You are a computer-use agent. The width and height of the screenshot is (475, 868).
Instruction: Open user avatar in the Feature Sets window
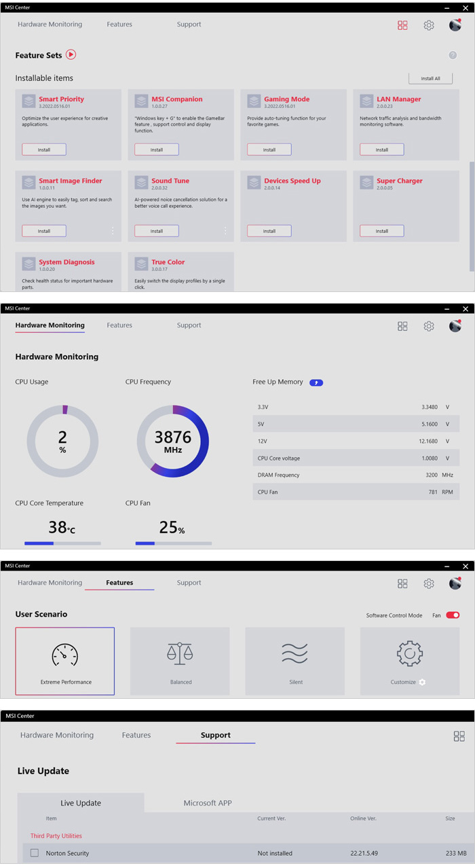pos(455,24)
